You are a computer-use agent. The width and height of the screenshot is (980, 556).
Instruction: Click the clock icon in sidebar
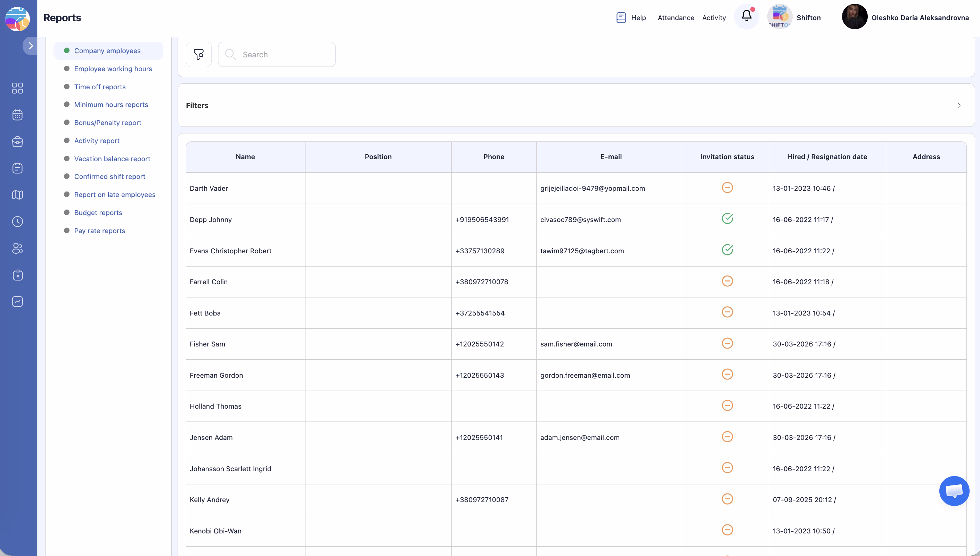(18, 221)
